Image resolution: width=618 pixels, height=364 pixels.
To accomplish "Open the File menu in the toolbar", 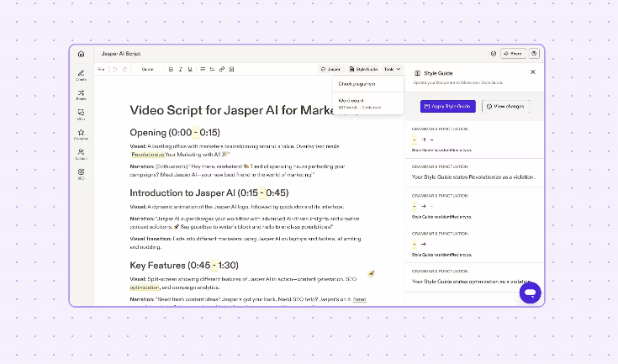I will 101,69.
